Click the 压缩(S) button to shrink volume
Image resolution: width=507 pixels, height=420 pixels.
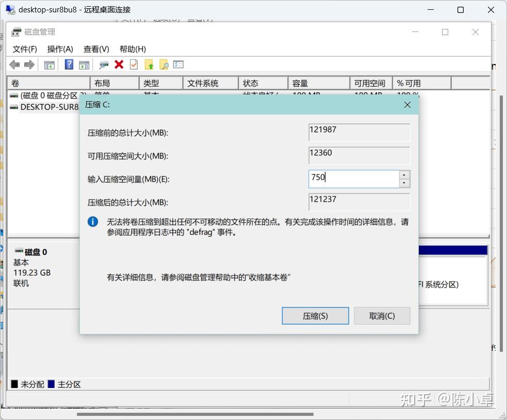coord(315,315)
